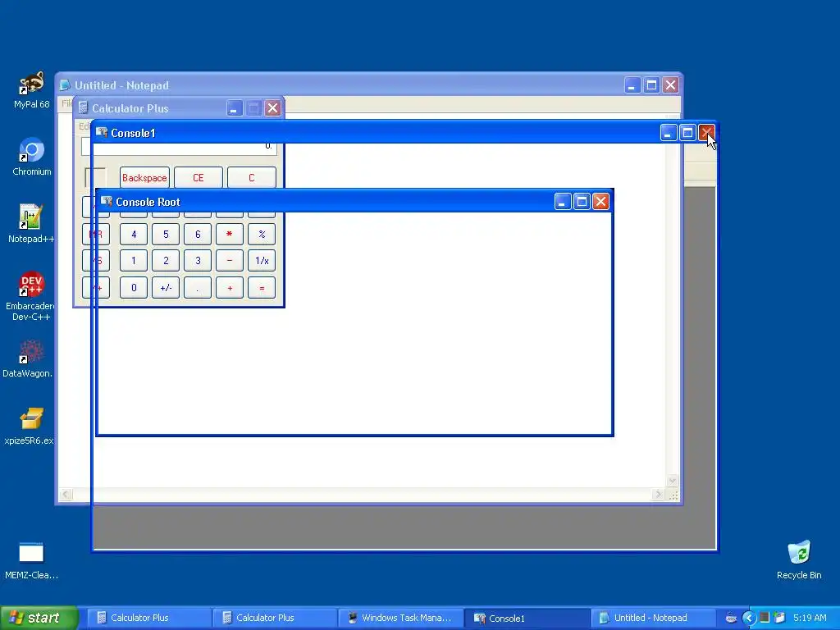Select the Embarcadero Dev-C++ desktop icon

coord(31,297)
